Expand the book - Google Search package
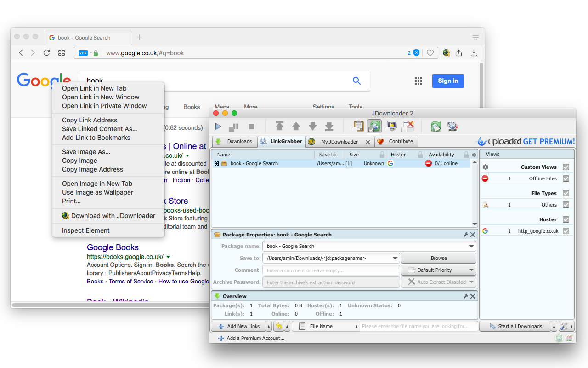This screenshot has height=368, width=588. click(x=216, y=163)
